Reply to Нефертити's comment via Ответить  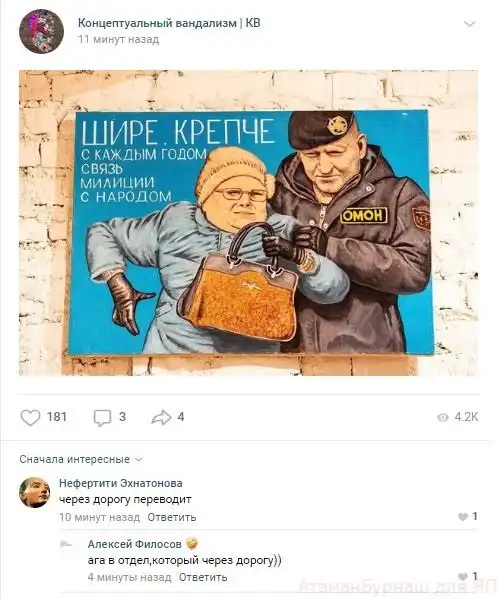172,517
